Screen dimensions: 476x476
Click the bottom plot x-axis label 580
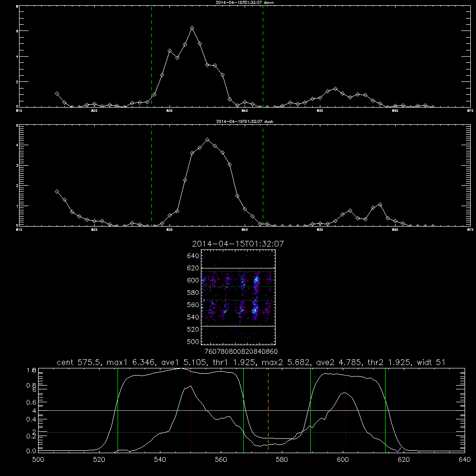pyautogui.click(x=282, y=460)
